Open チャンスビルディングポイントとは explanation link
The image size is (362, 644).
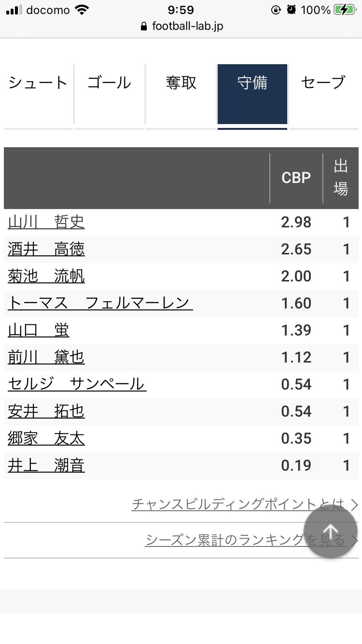point(239,504)
